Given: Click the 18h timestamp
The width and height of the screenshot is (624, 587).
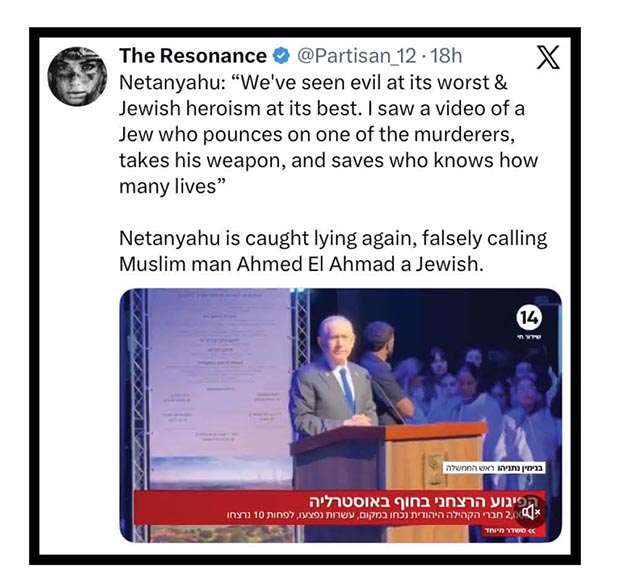Looking at the screenshot, I should 446,56.
